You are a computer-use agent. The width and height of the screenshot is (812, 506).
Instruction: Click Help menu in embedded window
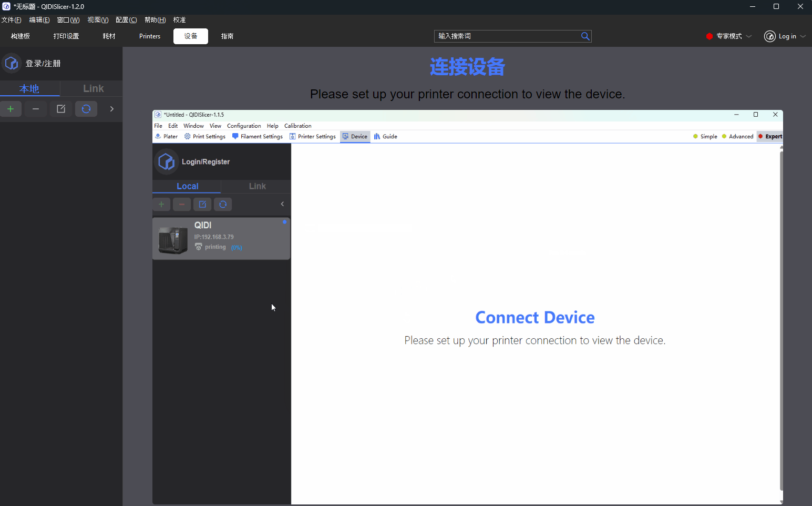coord(272,126)
